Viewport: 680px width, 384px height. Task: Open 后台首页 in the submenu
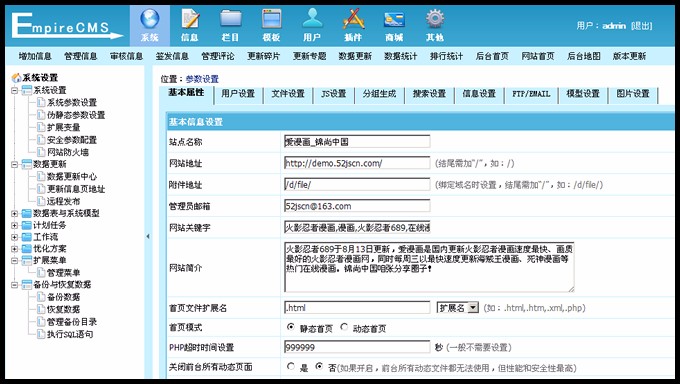click(x=492, y=56)
